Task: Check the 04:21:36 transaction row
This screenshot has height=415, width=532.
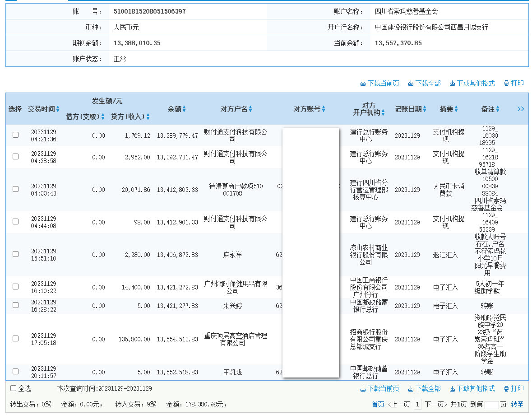Action: (x=16, y=135)
